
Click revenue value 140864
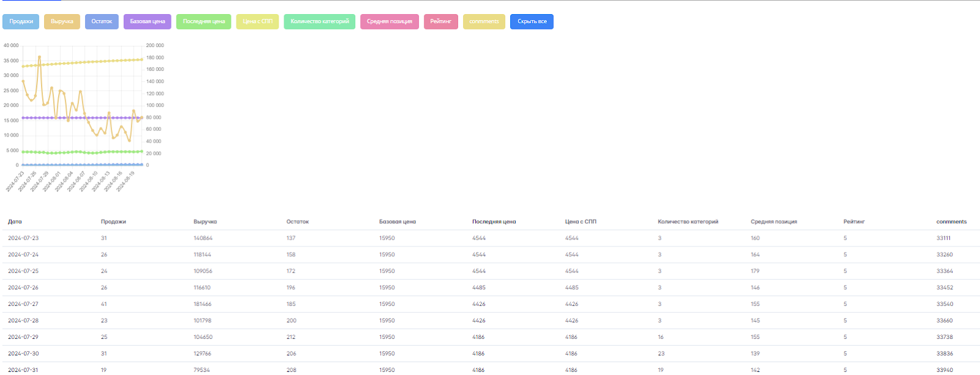[x=203, y=238]
